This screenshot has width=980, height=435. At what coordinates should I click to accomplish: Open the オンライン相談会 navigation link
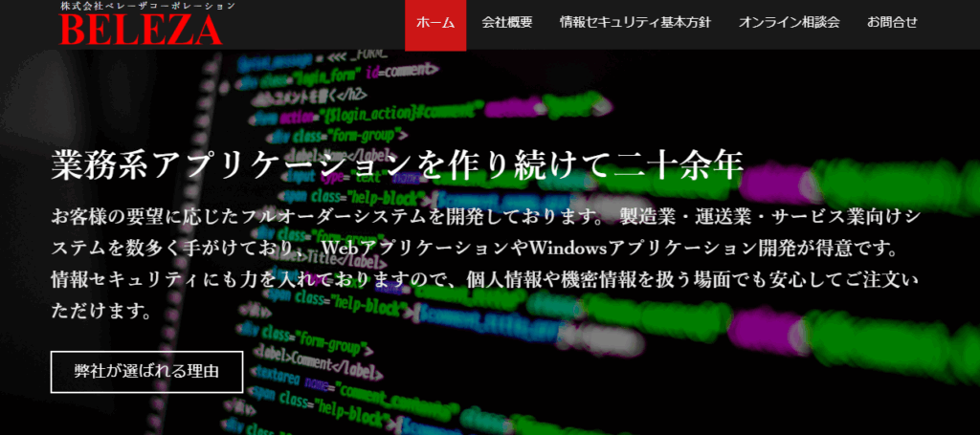click(789, 22)
